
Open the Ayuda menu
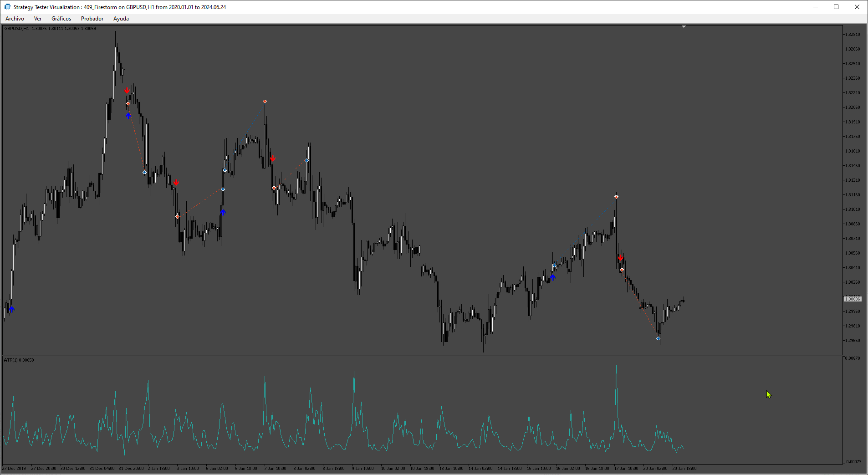(x=121, y=19)
